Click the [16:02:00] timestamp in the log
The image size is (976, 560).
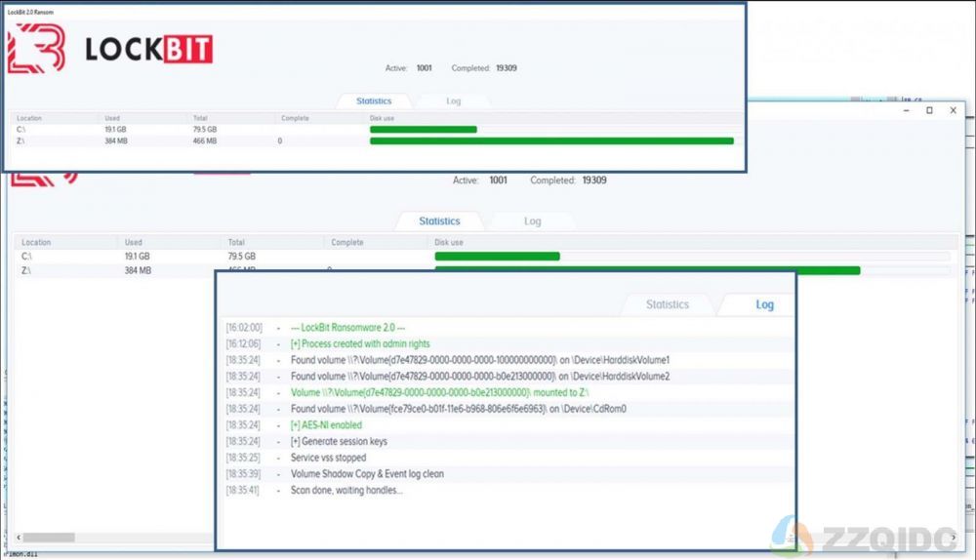244,327
